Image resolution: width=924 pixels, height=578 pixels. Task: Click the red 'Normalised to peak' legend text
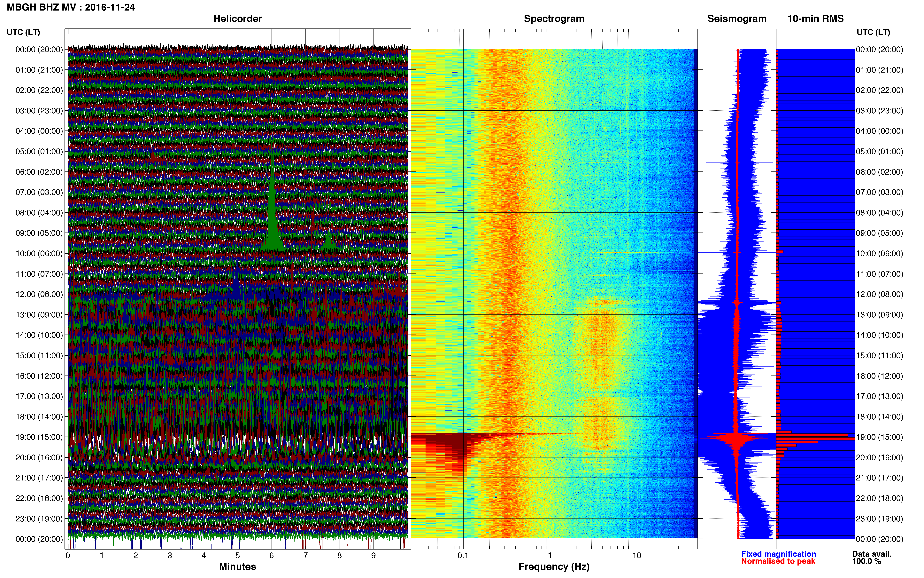(x=778, y=561)
